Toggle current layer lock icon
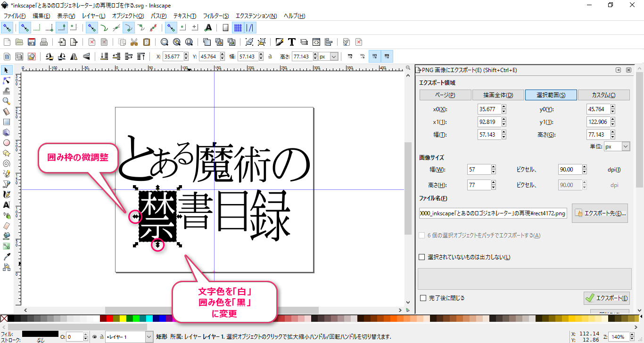 (101, 337)
